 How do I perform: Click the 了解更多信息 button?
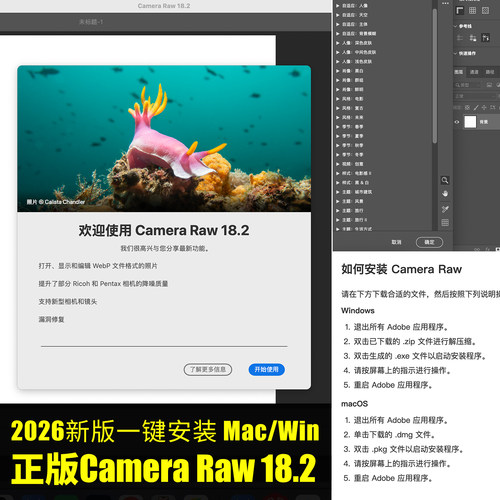[x=208, y=369]
